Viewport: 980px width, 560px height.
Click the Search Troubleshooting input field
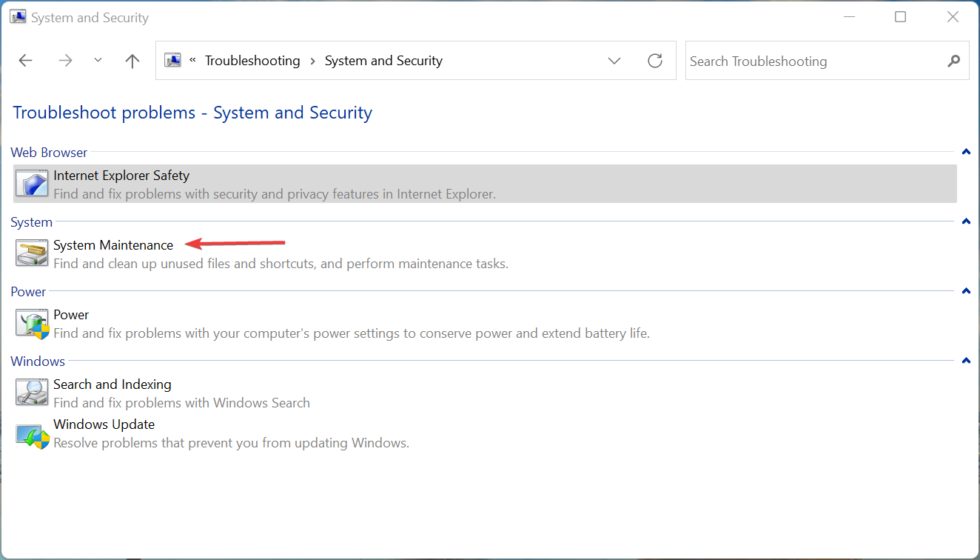pos(814,61)
